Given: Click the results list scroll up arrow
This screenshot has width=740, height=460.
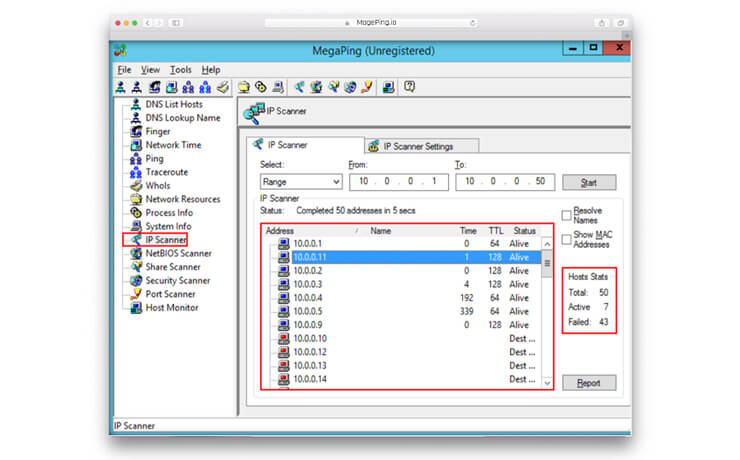Looking at the screenshot, I should [x=547, y=244].
